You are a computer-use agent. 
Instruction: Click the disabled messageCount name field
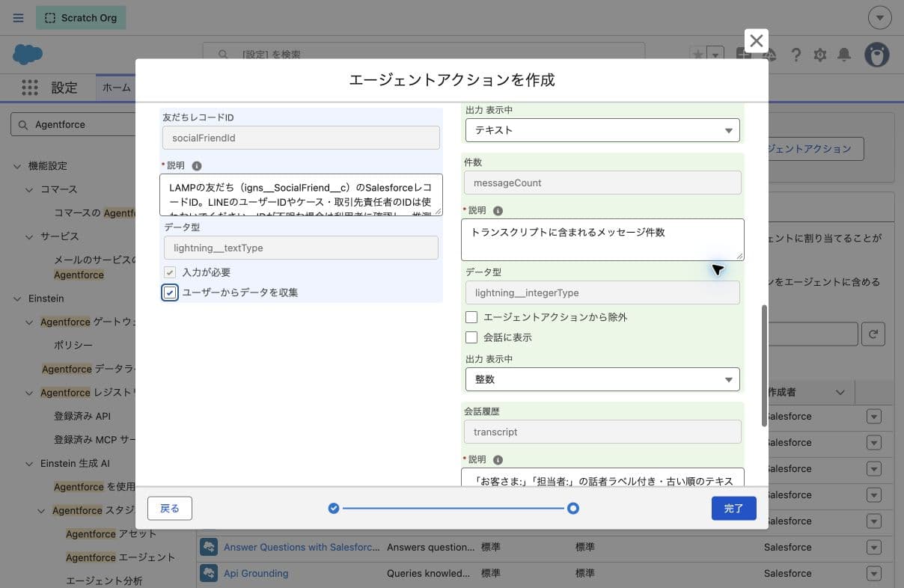tap(602, 183)
